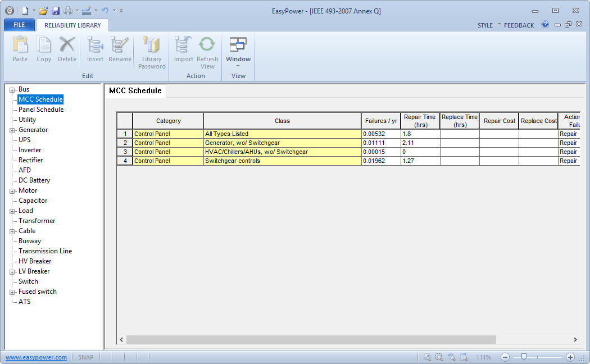This screenshot has height=364, width=590.
Task: Click the Open folder icon in title bar
Action: click(x=43, y=11)
